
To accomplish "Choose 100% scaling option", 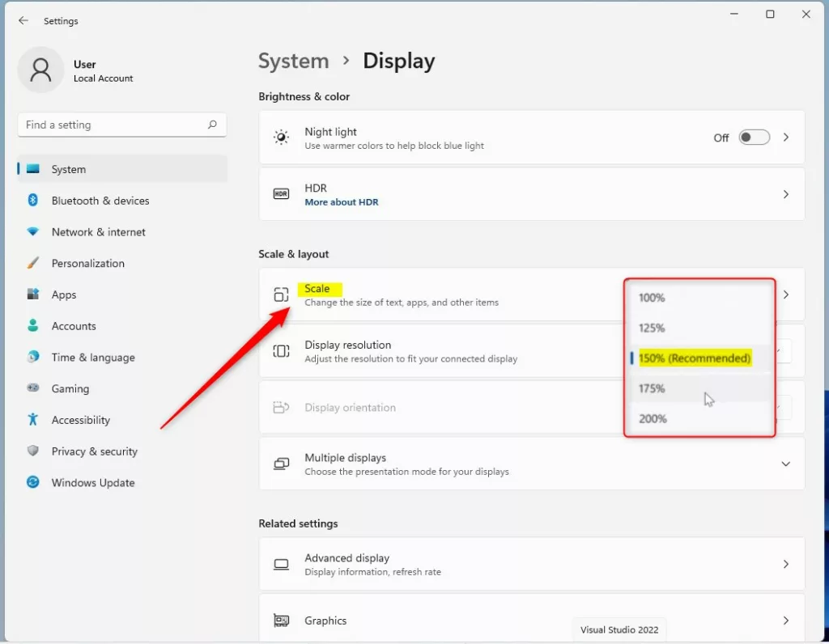I will pos(652,298).
